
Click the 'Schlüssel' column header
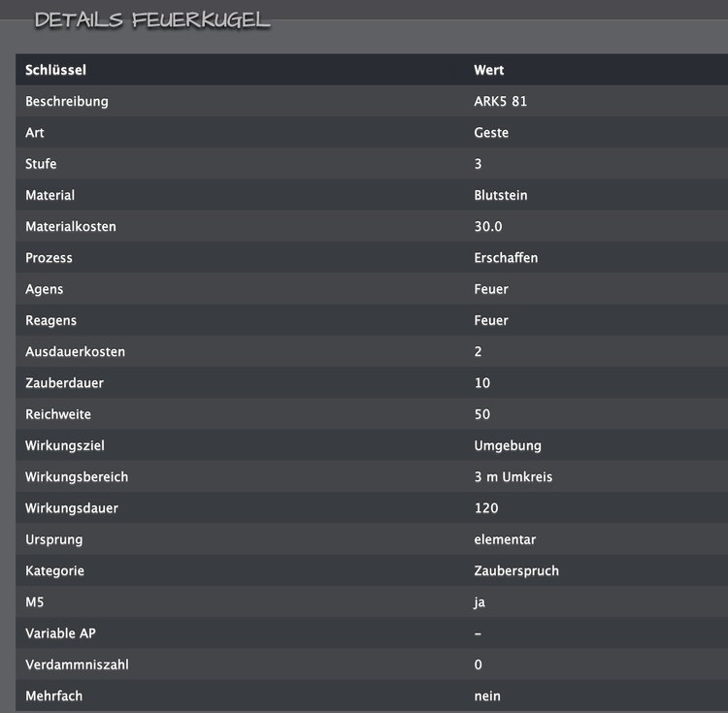[55, 70]
